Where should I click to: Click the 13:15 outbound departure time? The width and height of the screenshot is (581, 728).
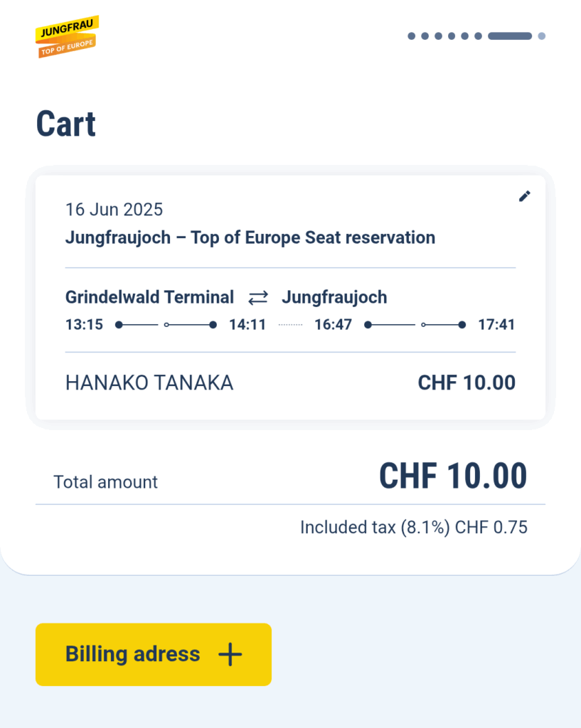pyautogui.click(x=84, y=324)
